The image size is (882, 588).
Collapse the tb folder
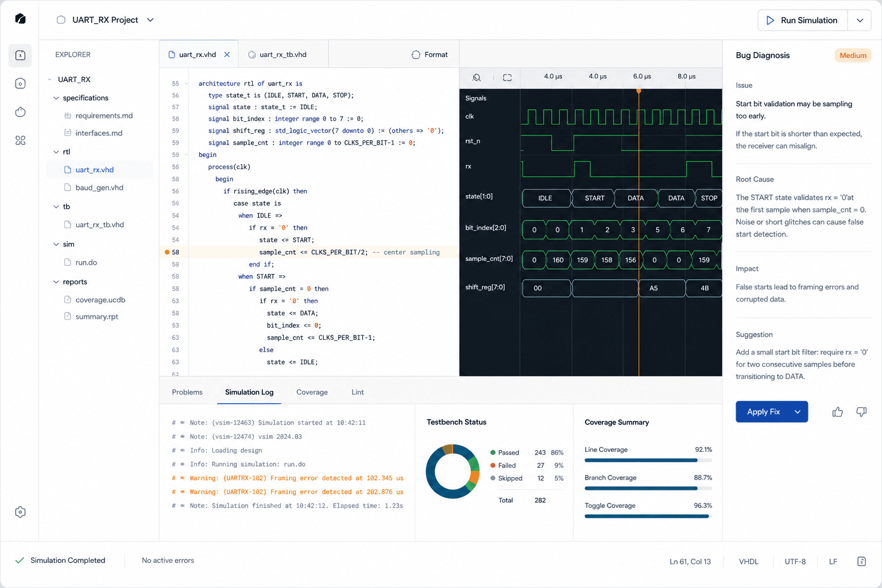(x=56, y=207)
